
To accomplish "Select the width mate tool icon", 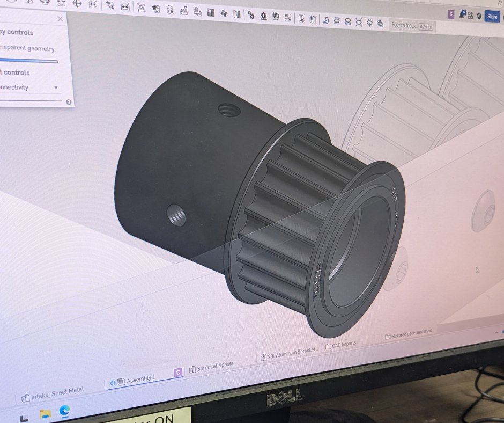I will [x=125, y=6].
